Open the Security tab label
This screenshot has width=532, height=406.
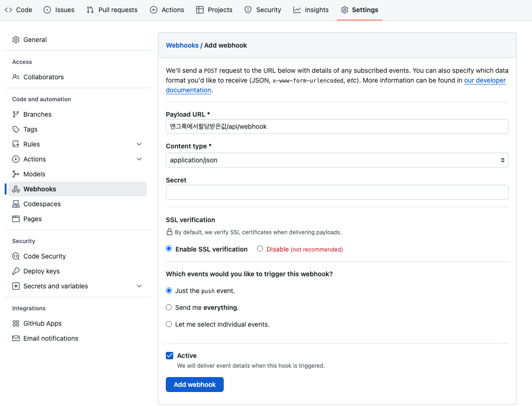tap(269, 10)
